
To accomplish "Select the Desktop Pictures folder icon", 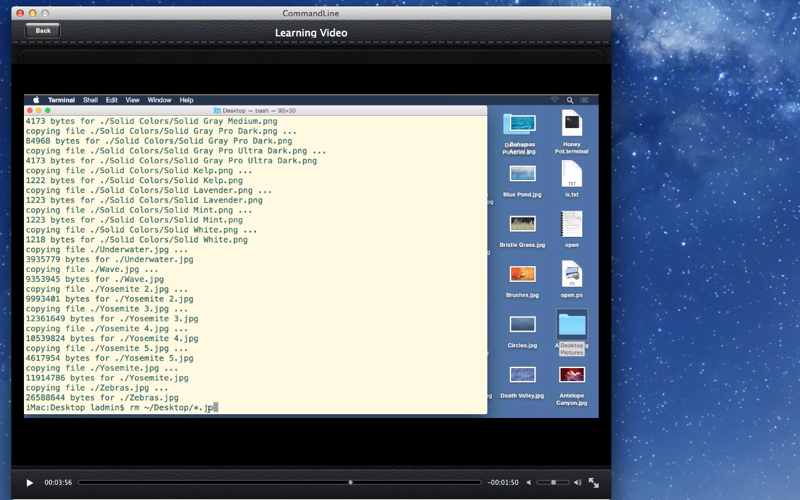I will pos(571,324).
